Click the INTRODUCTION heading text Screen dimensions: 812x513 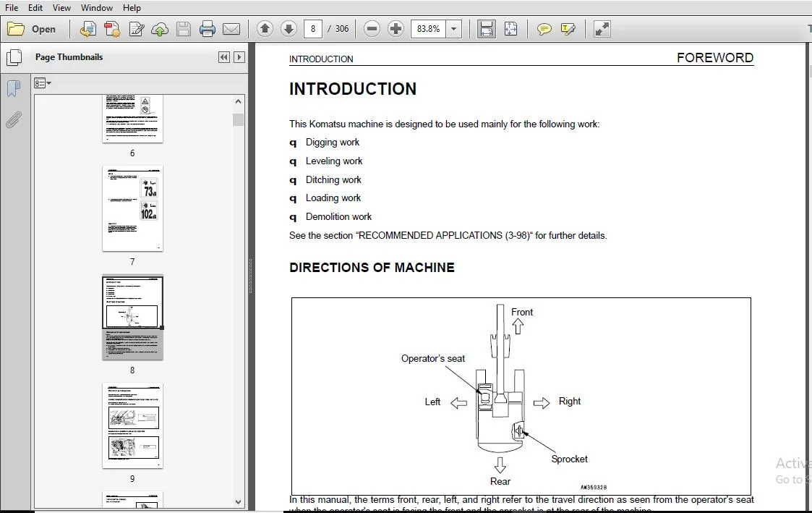pyautogui.click(x=353, y=89)
